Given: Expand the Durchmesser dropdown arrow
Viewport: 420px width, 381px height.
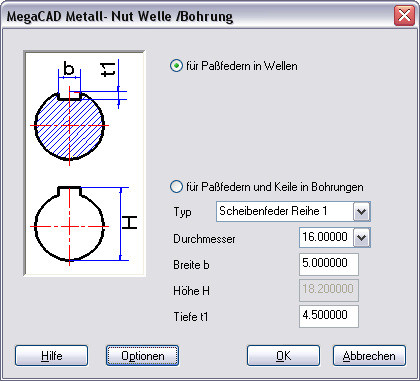Looking at the screenshot, I should pyautogui.click(x=361, y=237).
